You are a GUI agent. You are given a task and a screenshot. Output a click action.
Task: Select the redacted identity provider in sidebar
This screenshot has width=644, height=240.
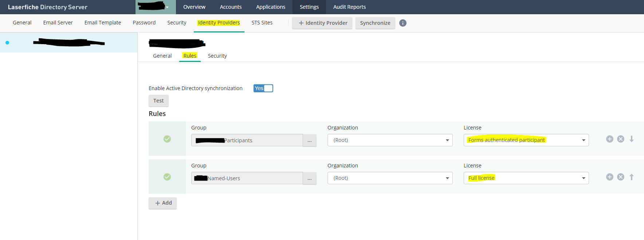68,43
